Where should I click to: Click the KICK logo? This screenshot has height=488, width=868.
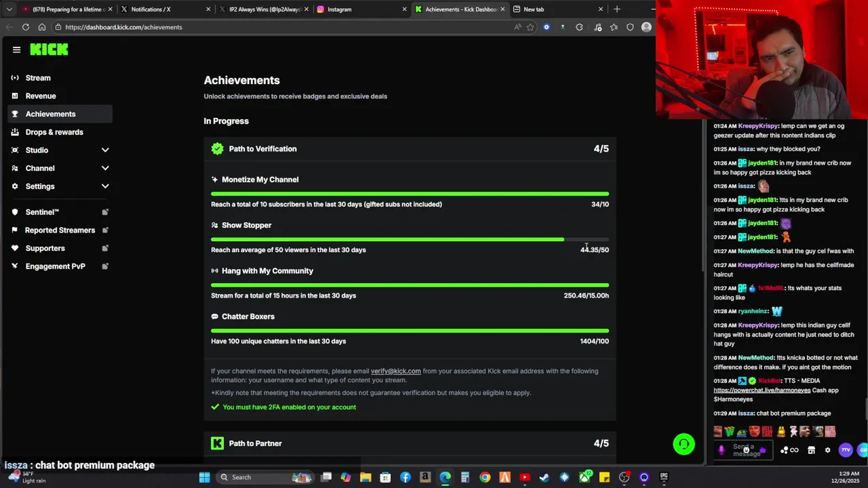[x=49, y=49]
